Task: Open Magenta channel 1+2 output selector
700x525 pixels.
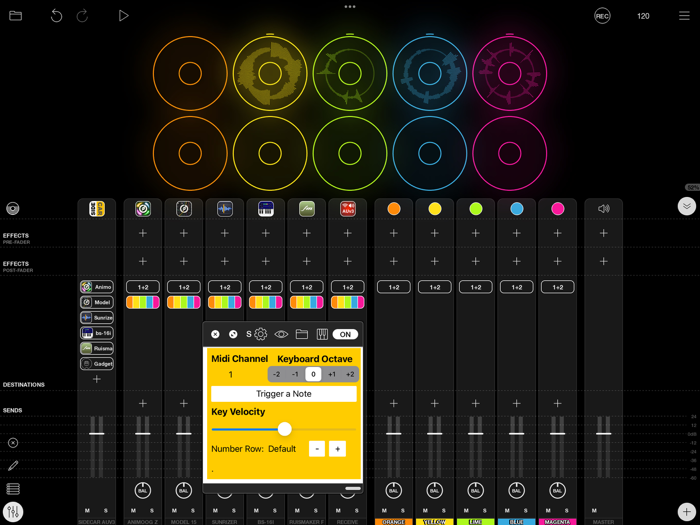Action: point(558,287)
